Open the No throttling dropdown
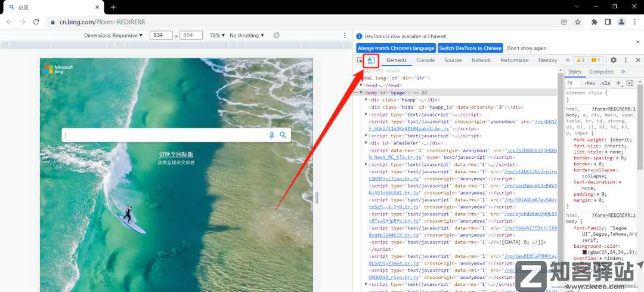The image size is (644, 292). coord(246,36)
